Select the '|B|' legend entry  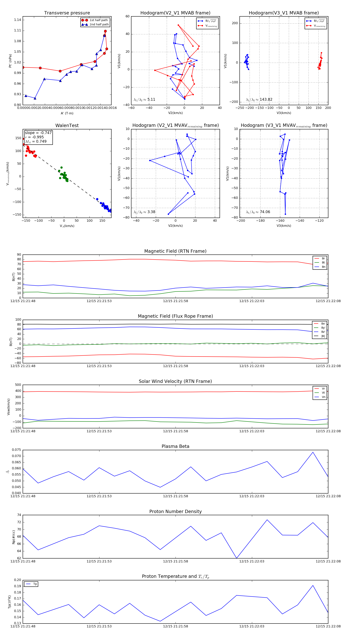coord(320,336)
